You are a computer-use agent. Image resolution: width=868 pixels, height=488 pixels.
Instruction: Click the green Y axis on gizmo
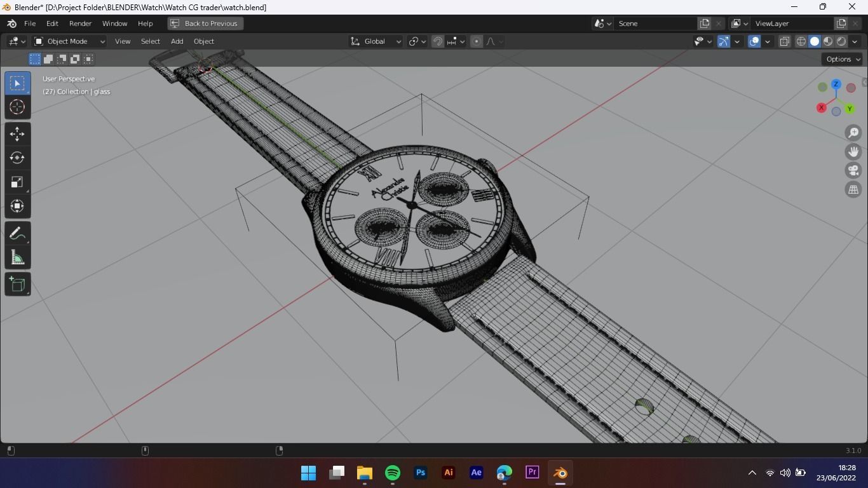[850, 109]
